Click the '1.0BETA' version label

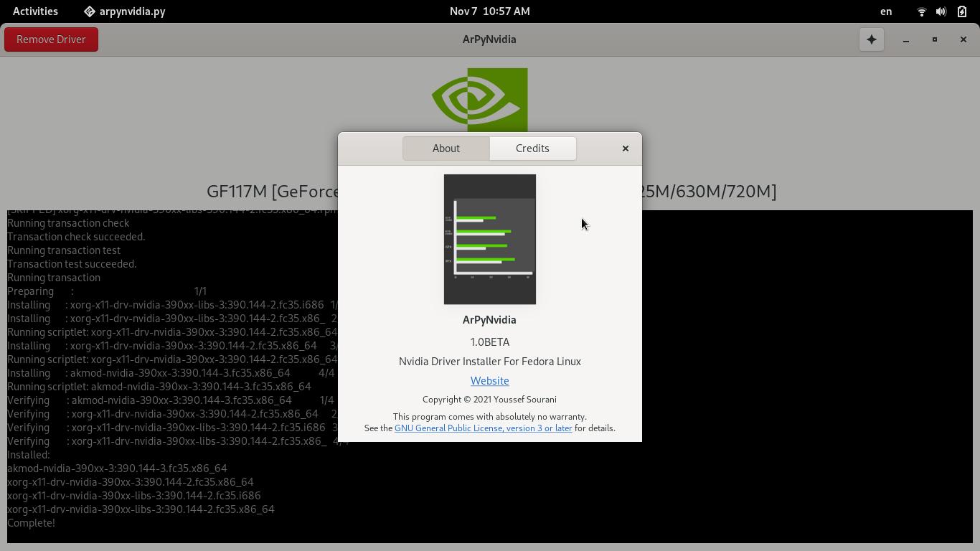pos(490,342)
